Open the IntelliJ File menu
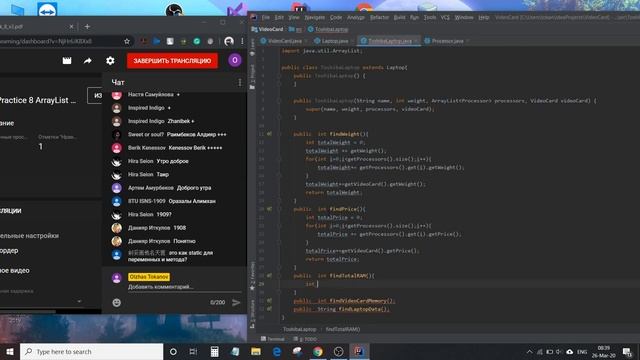 tap(266, 18)
